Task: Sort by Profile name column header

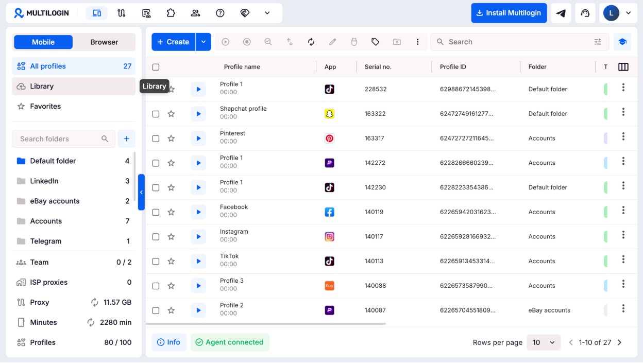Action: 242,67
